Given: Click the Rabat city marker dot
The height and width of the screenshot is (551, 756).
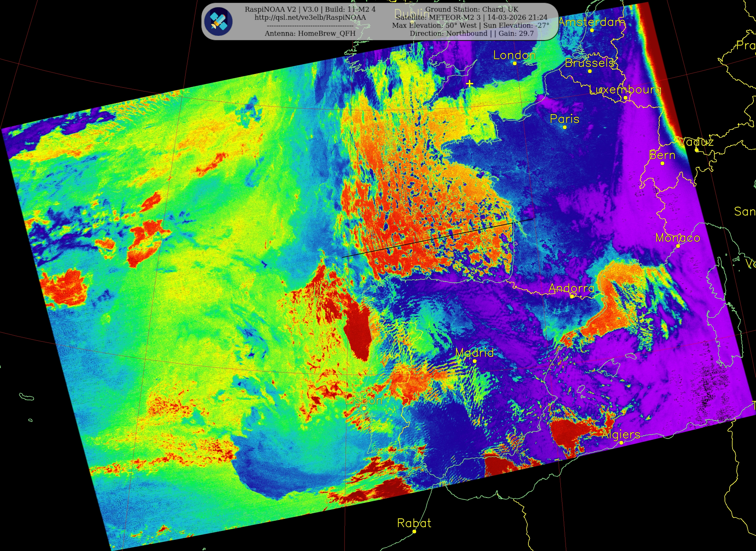Looking at the screenshot, I should coord(414,531).
